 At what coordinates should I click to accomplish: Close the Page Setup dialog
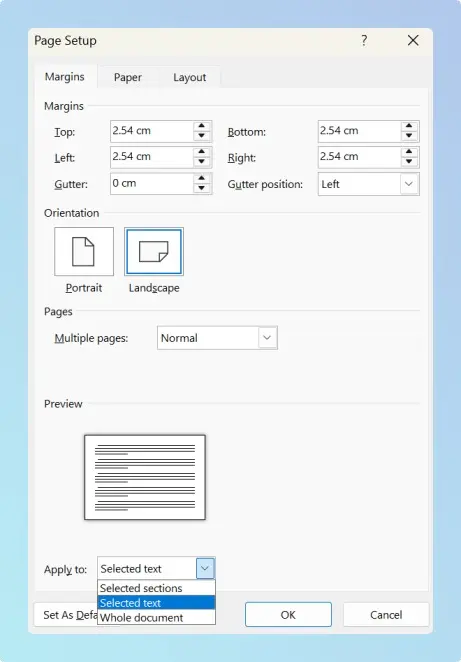(x=413, y=41)
